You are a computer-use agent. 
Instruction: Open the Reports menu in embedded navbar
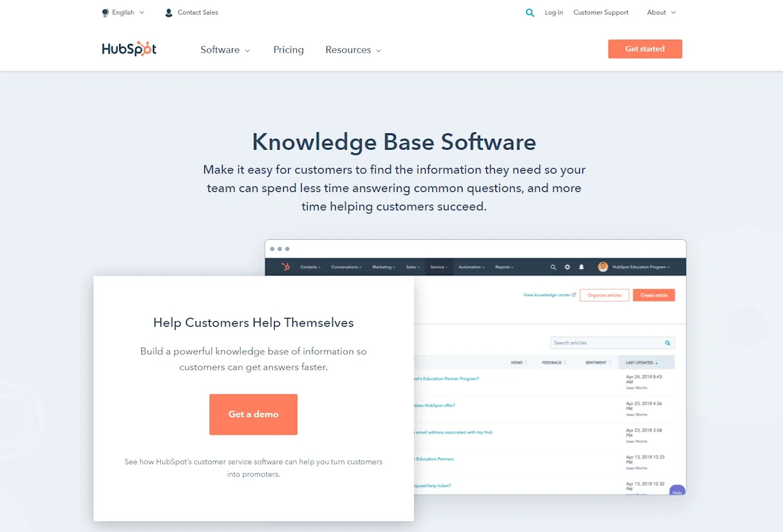click(505, 267)
